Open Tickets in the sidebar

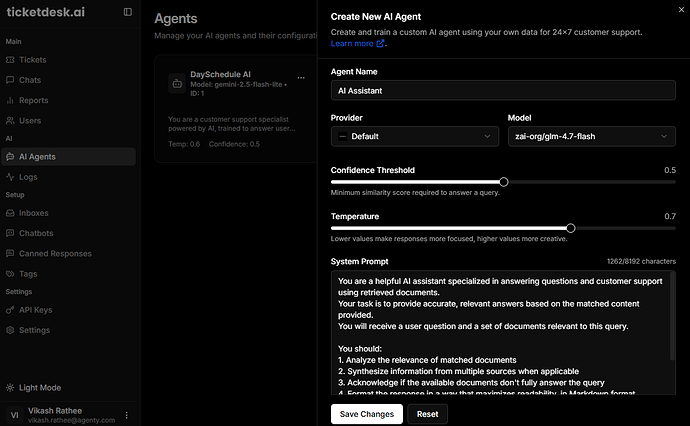68,60
